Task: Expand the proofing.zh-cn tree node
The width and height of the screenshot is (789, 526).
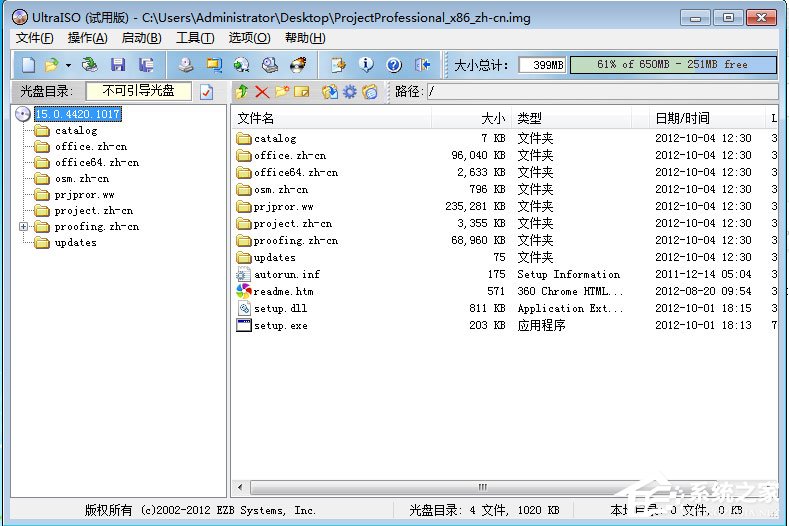Action: (x=24, y=227)
